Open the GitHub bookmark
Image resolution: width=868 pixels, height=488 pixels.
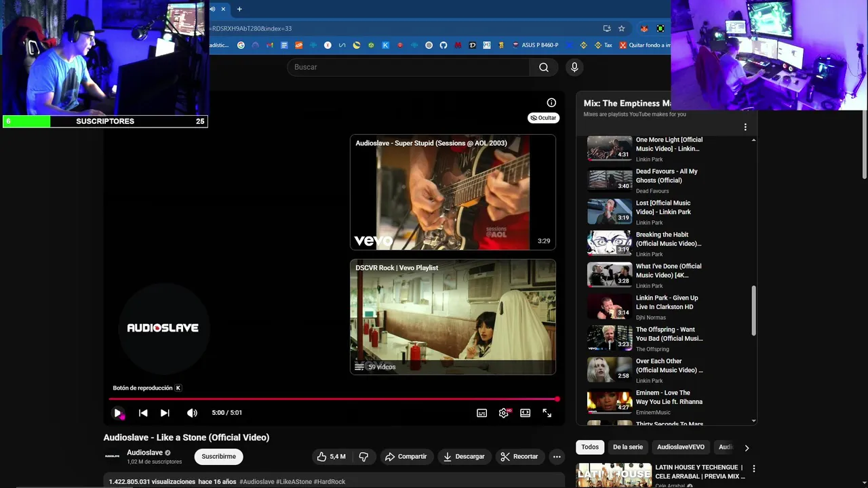click(x=443, y=45)
